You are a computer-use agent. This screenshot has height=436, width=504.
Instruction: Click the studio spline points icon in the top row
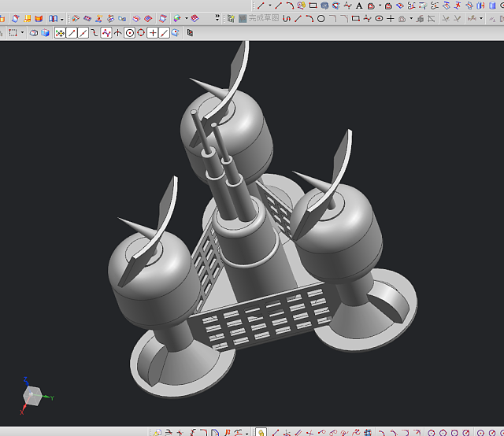[347, 6]
